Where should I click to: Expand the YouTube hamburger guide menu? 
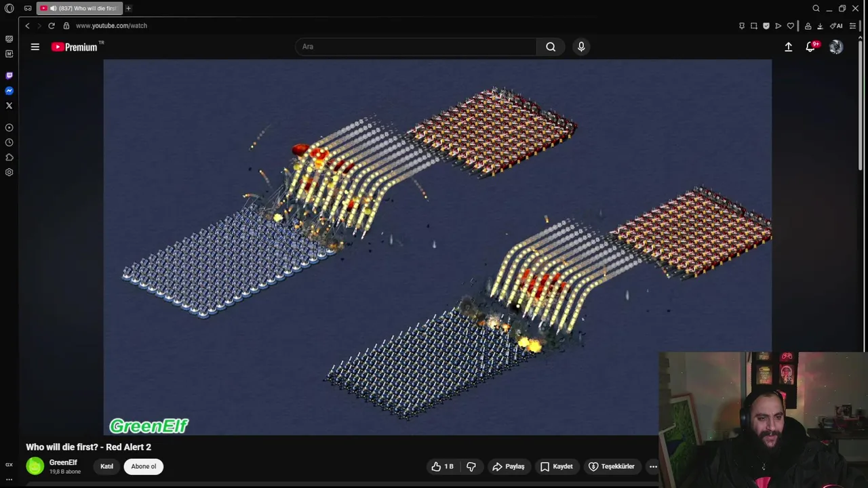[35, 47]
